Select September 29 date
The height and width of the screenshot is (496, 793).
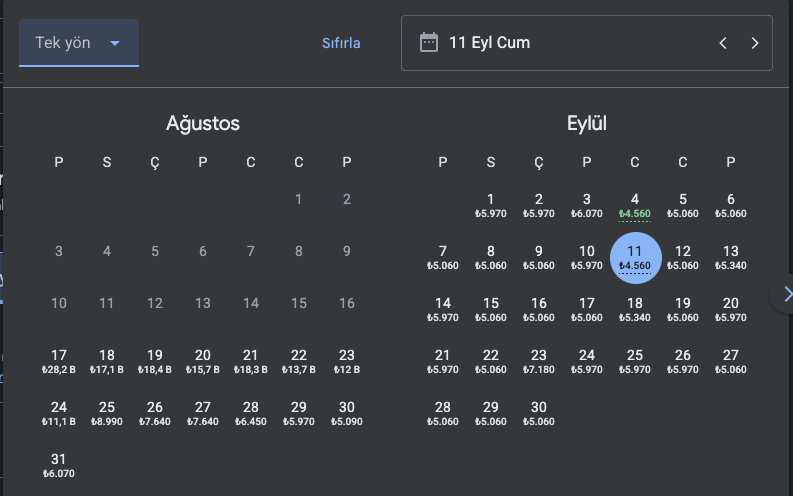point(491,414)
